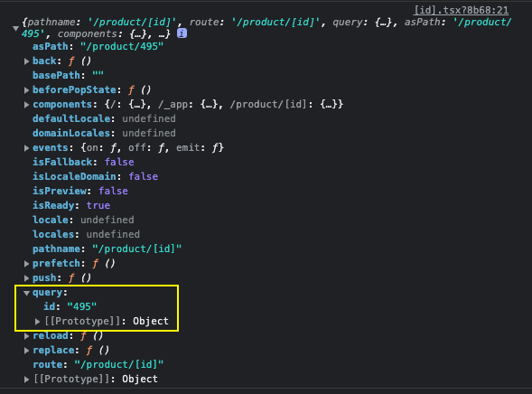Open the [id].tsx?8b68:21 source link

(461, 10)
